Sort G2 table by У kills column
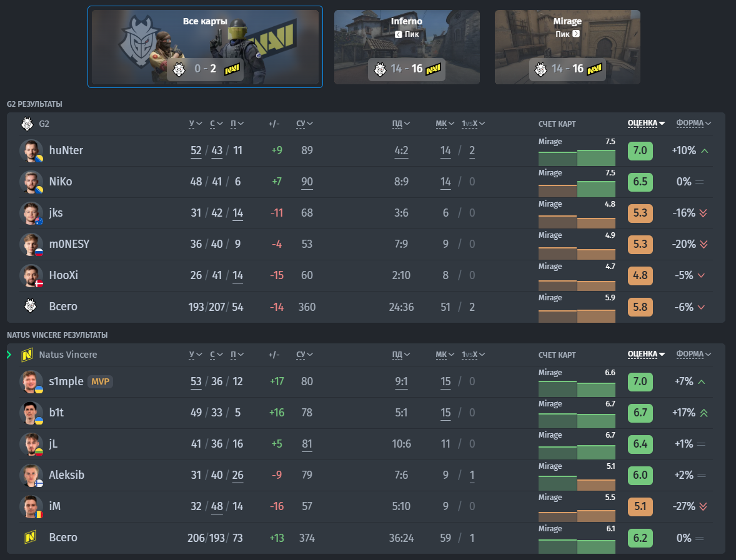 pyautogui.click(x=196, y=124)
